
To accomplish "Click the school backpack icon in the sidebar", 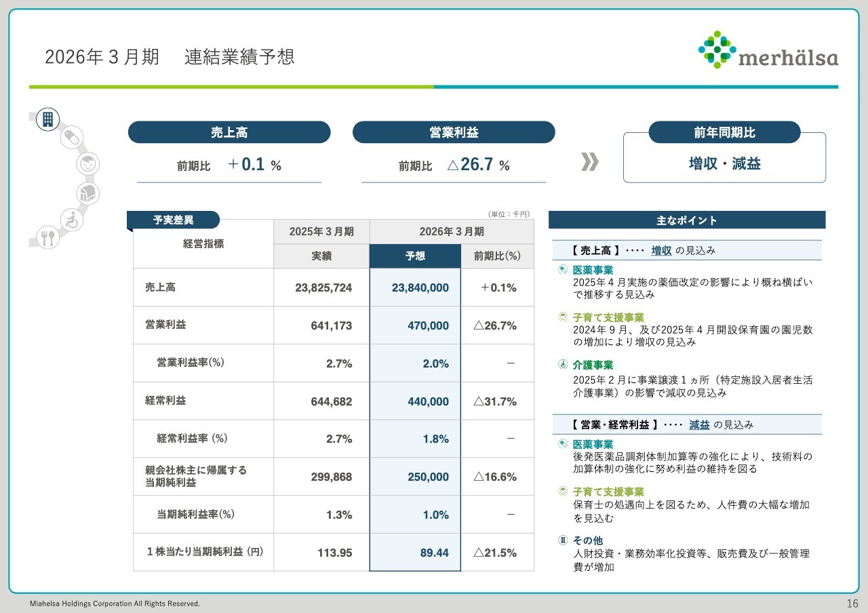I will [x=87, y=193].
